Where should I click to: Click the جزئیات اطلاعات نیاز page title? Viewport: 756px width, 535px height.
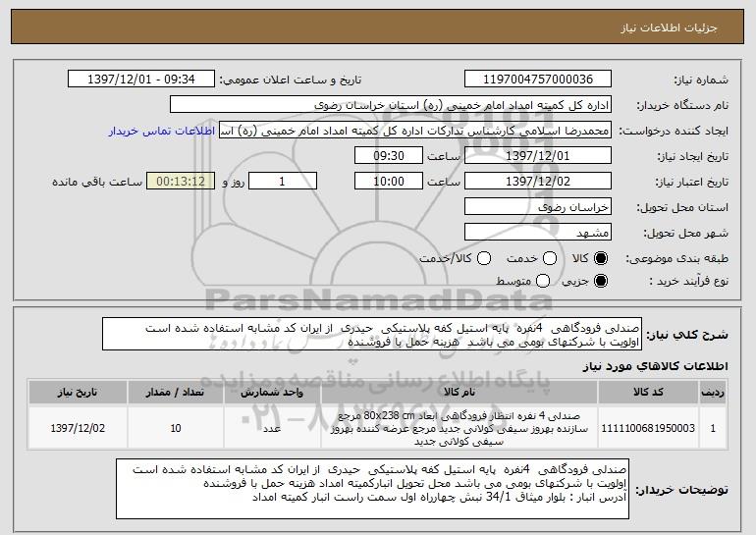click(x=669, y=27)
